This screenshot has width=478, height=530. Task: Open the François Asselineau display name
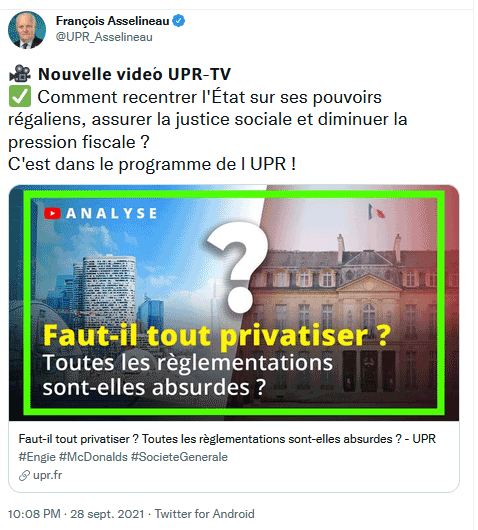point(112,21)
